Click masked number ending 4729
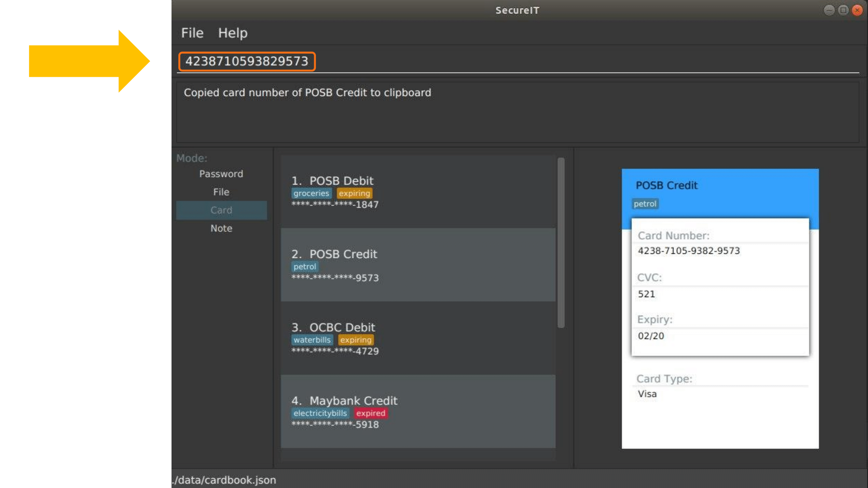Image resolution: width=868 pixels, height=488 pixels. pyautogui.click(x=335, y=351)
